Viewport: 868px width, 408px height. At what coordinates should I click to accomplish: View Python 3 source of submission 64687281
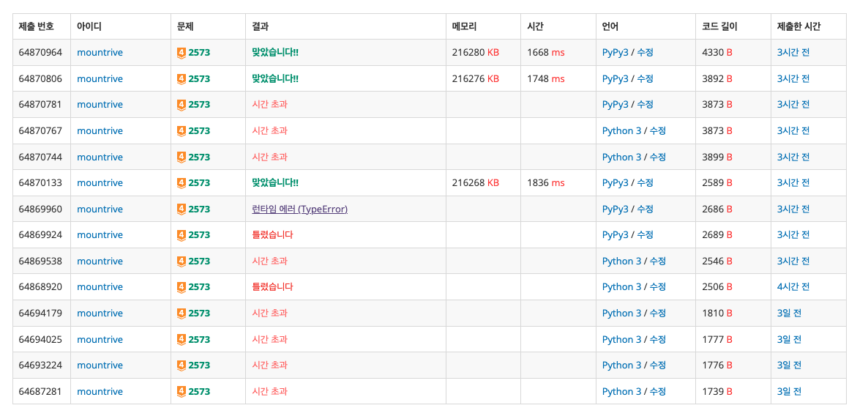tap(621, 391)
